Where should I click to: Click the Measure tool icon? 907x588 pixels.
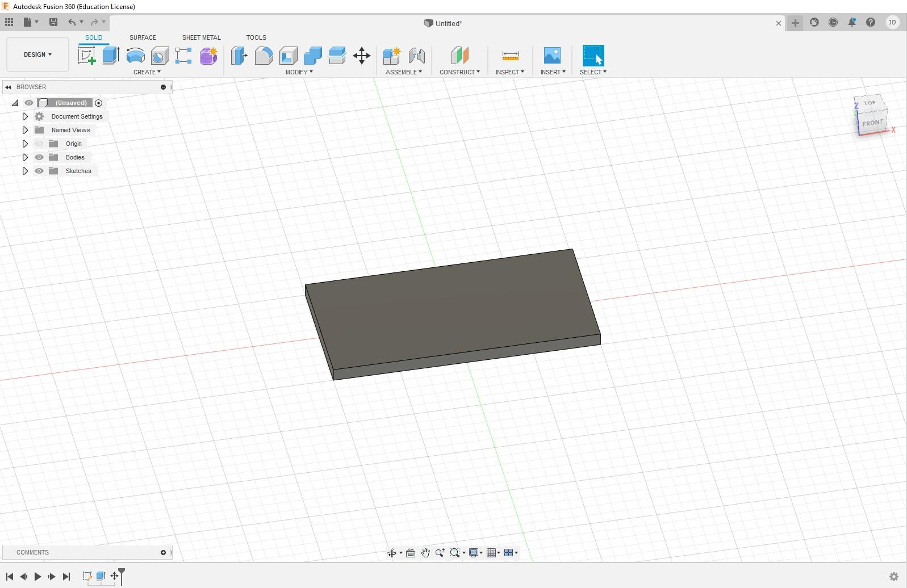(510, 56)
